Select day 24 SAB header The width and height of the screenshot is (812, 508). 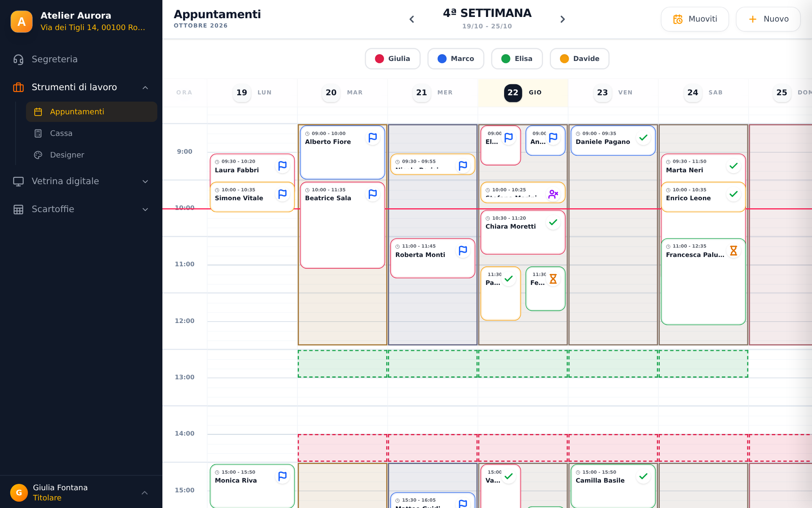(x=703, y=93)
